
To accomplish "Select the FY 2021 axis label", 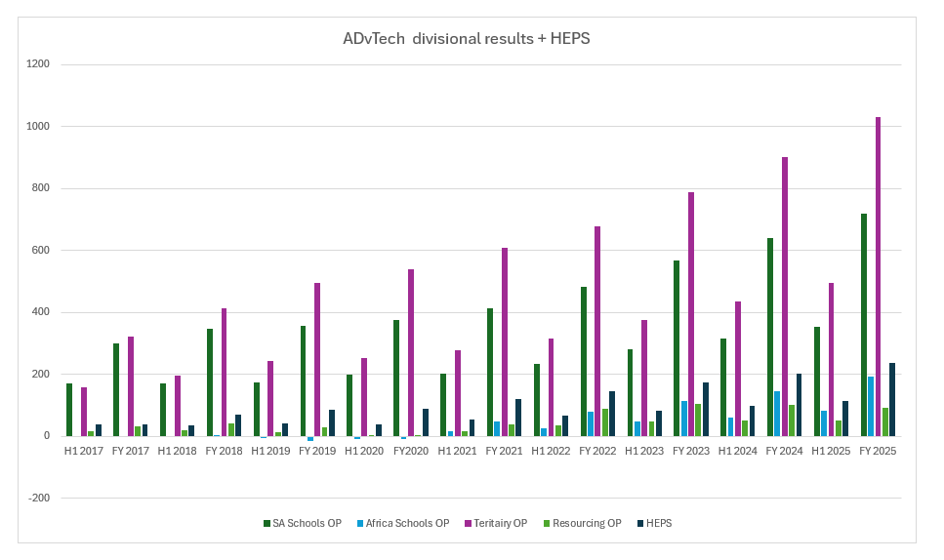I will pyautogui.click(x=505, y=451).
